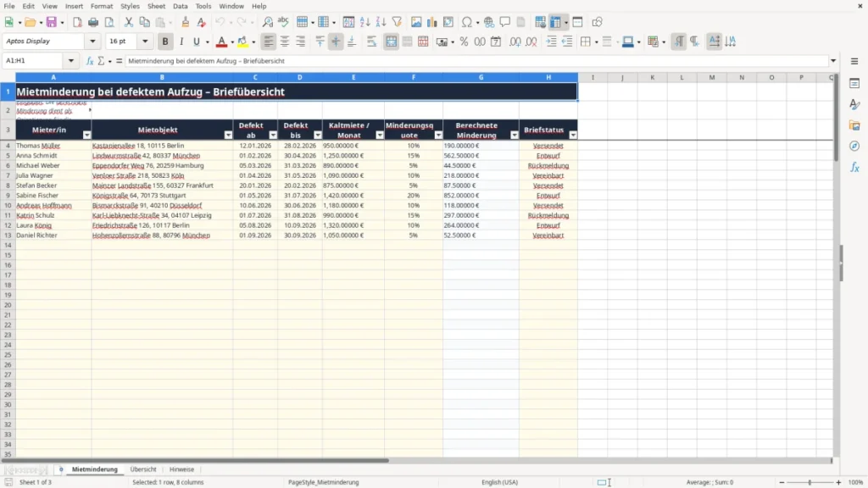
Task: Open Kaltmiete / Monat filter dropdown
Action: point(379,135)
